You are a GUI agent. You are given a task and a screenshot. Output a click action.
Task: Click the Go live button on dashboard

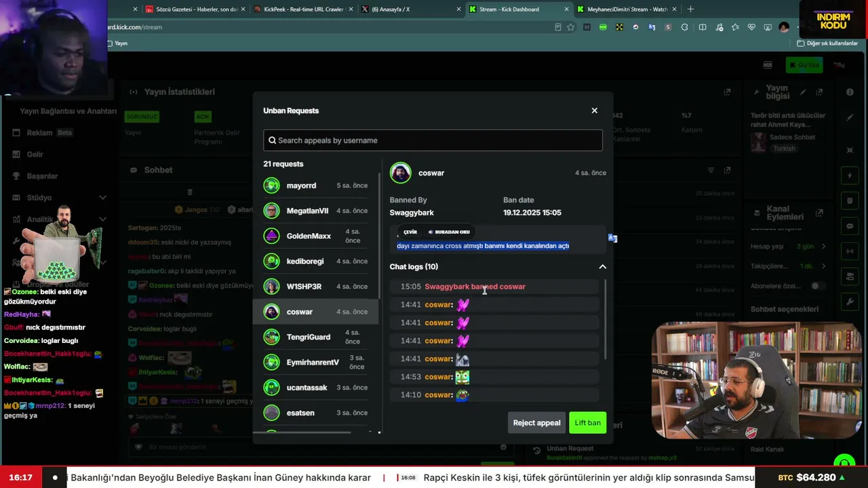point(804,65)
